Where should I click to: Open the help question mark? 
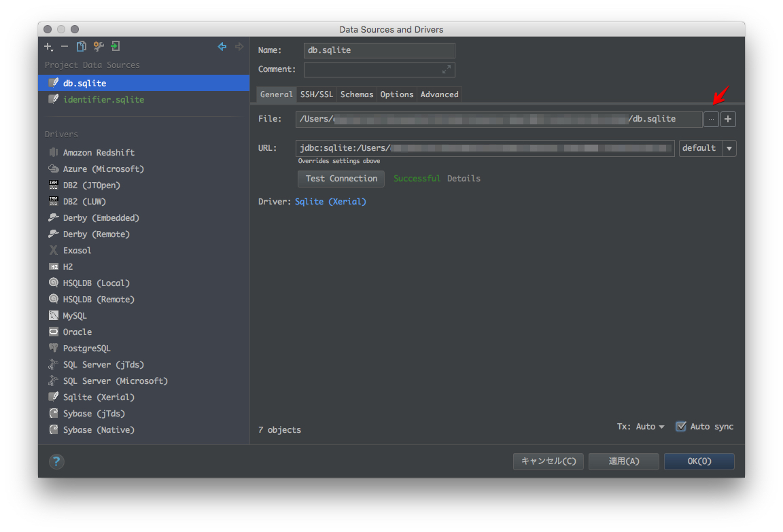(56, 461)
